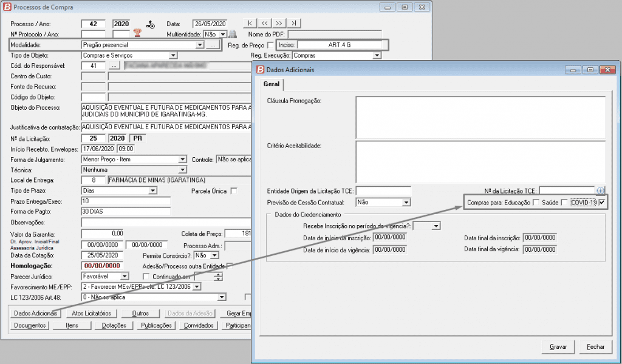Viewport: 622px width, 364px height.
Task: Click the trophy icon next to Protocolo
Action: point(137,35)
